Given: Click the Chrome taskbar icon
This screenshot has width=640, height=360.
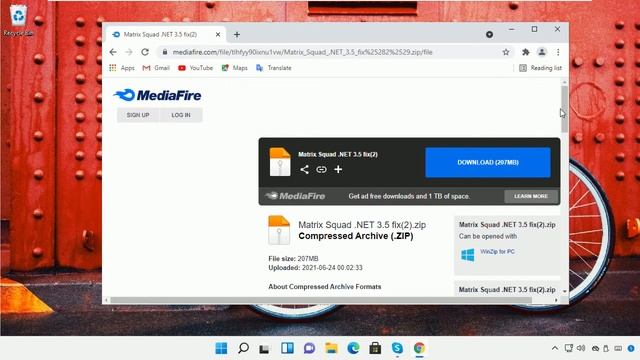Looking at the screenshot, I should pyautogui.click(x=419, y=348).
